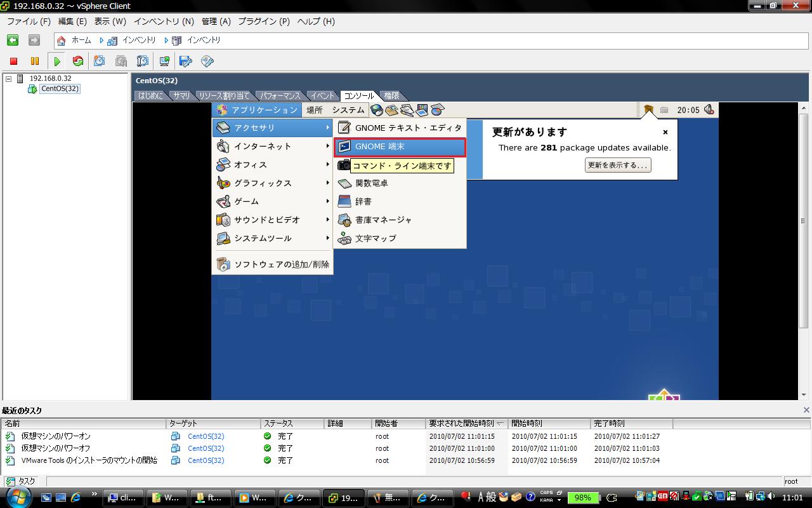Screen dimensions: 812x508
Task: Click the package update notifier icon in GNOME panel
Action: tap(648, 110)
